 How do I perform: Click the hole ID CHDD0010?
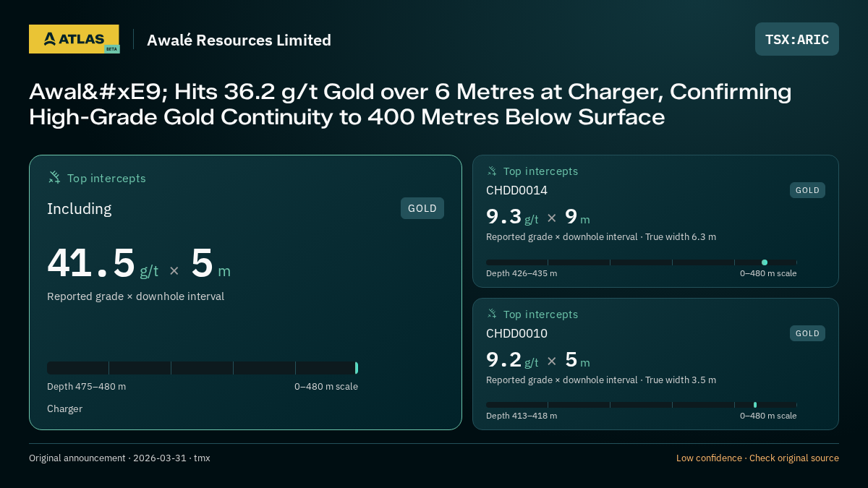(516, 333)
